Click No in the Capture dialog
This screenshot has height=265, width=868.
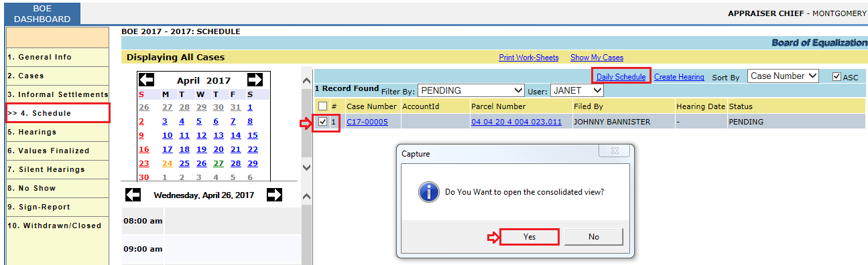point(594,237)
